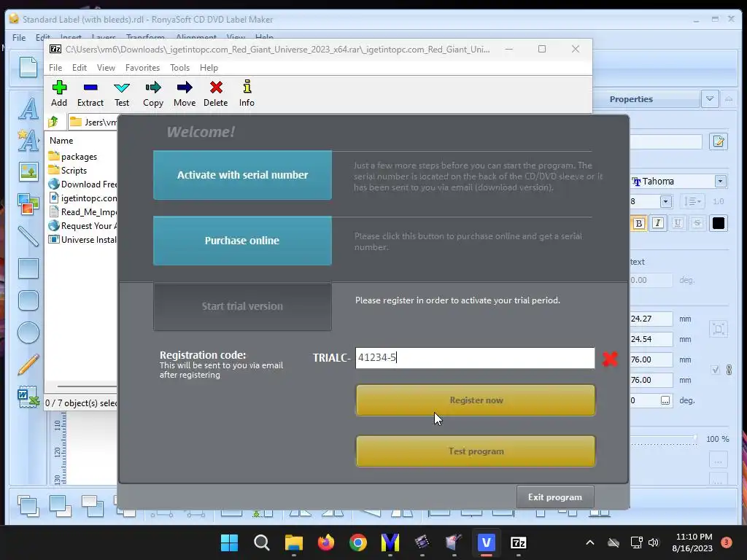Open the Edit menu in 7-Zip

click(79, 68)
